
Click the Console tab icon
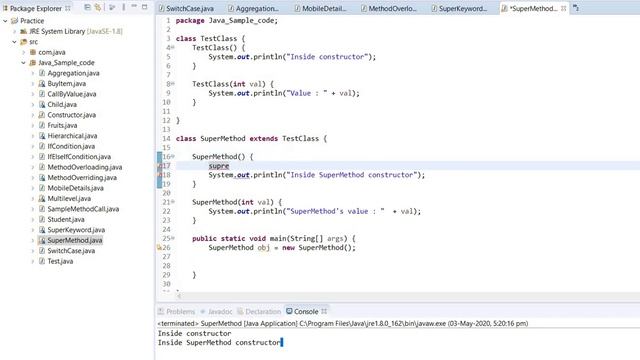(x=289, y=311)
